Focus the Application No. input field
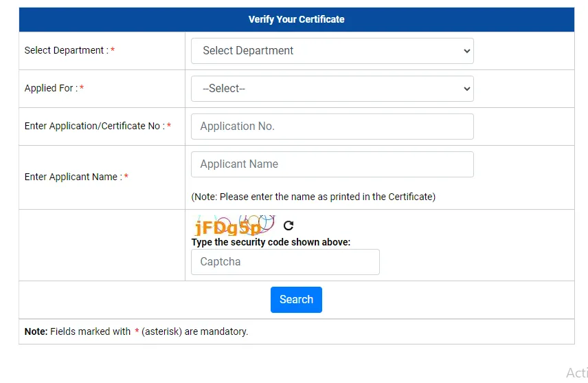The width and height of the screenshot is (588, 383). click(x=332, y=127)
